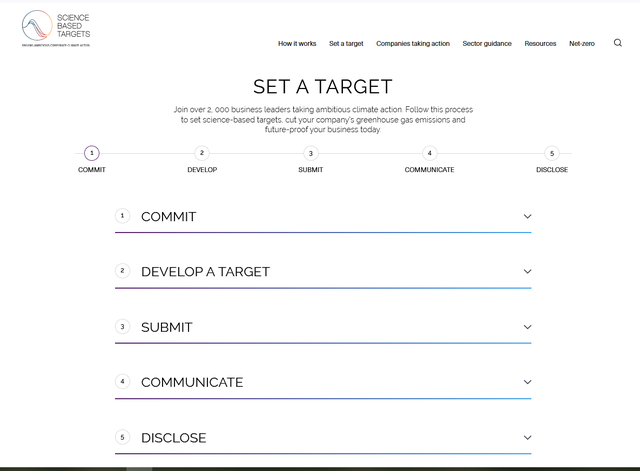Open the Net-zero menu item

(583, 44)
